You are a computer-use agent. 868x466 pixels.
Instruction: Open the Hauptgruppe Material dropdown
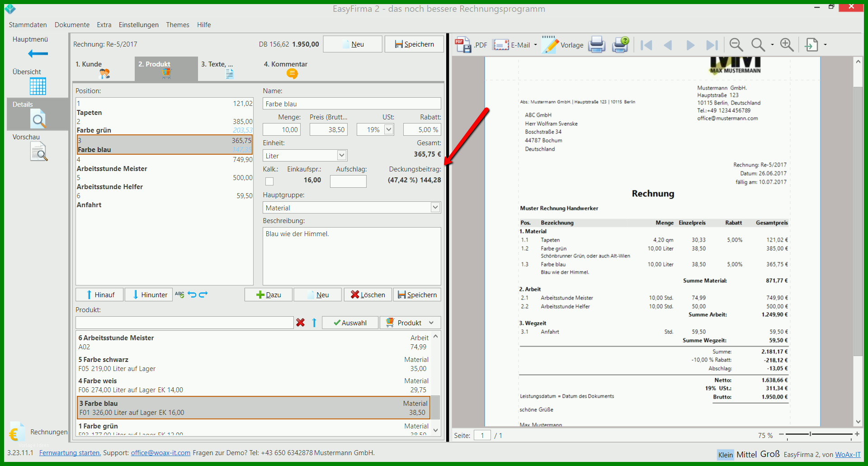pyautogui.click(x=435, y=207)
